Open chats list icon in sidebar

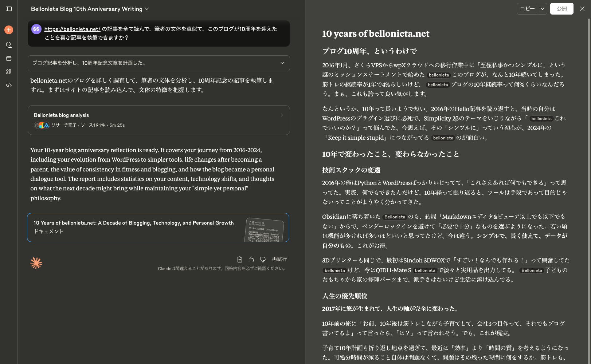click(x=9, y=45)
